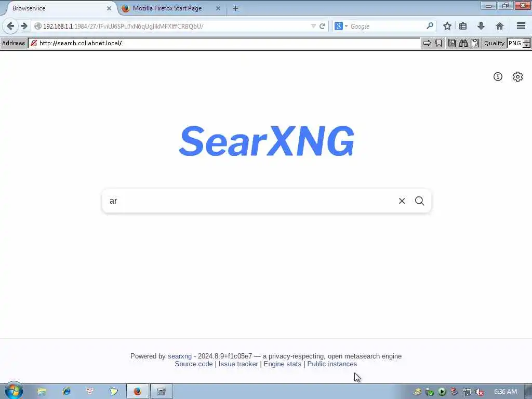Click the Firefox forward arrow button
Image resolution: width=532 pixels, height=399 pixels.
pyautogui.click(x=24, y=26)
